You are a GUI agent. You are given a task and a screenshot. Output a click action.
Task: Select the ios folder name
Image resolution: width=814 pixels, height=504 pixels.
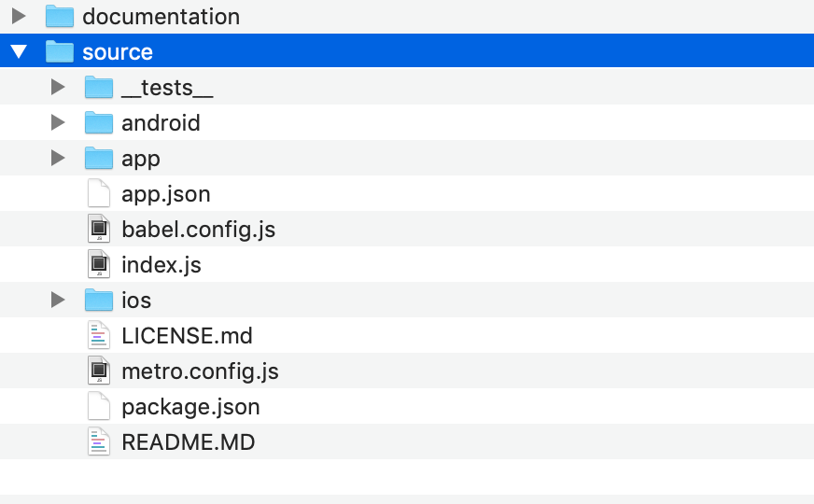click(136, 300)
